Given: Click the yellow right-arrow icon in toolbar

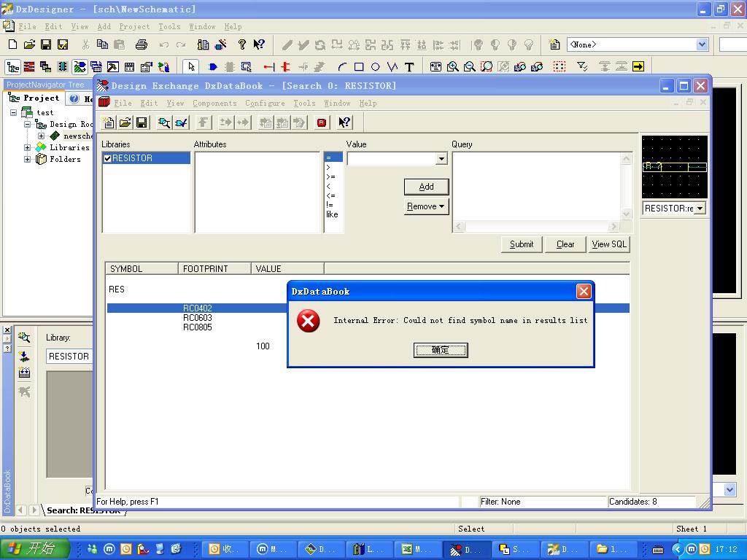Looking at the screenshot, I should tap(638, 66).
